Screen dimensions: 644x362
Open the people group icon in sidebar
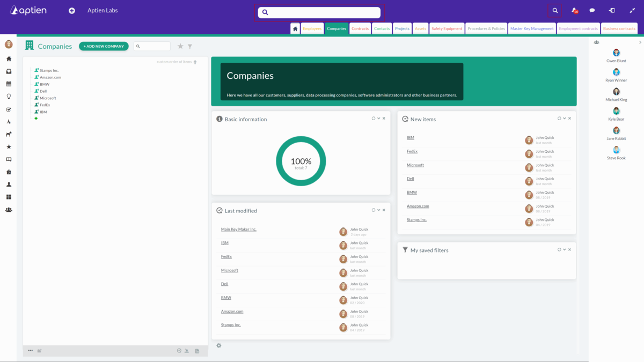pos(9,210)
